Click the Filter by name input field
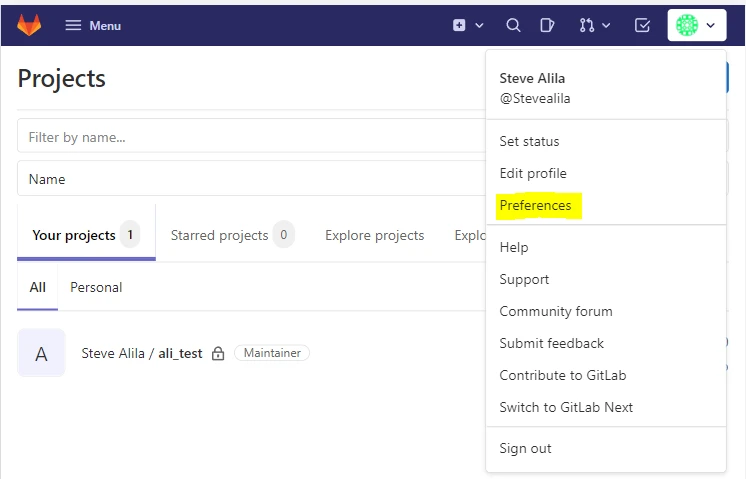746x479 pixels. [x=250, y=137]
